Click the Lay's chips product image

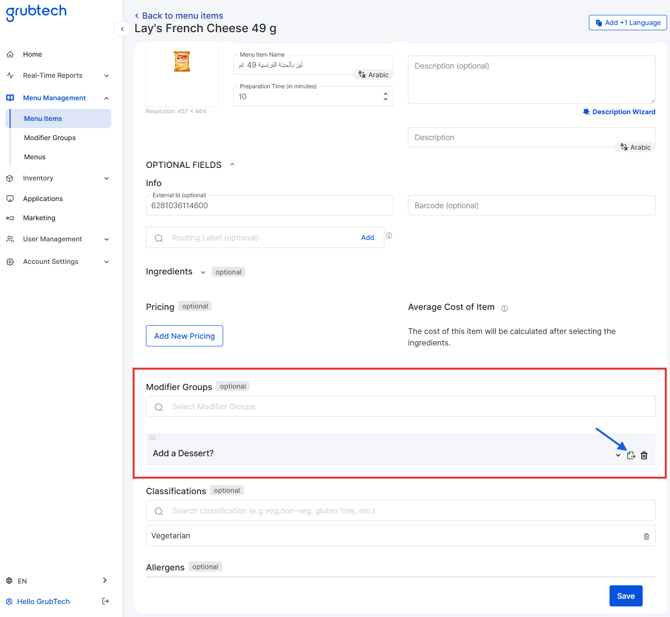point(182,62)
